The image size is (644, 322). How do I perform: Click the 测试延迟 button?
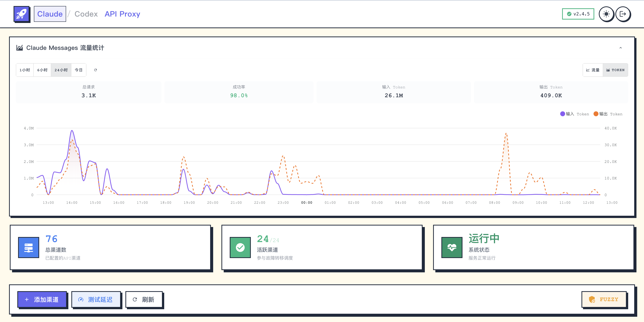coord(96,299)
